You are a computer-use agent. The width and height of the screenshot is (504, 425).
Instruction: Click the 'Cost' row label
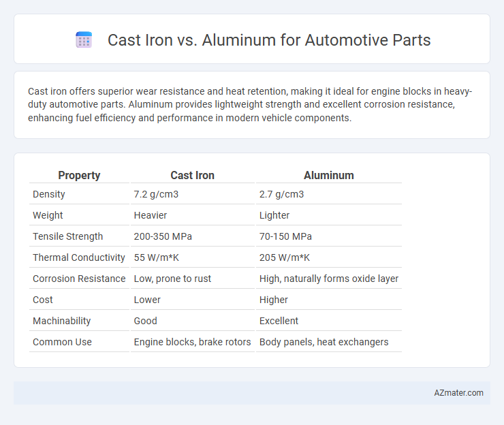click(x=43, y=300)
